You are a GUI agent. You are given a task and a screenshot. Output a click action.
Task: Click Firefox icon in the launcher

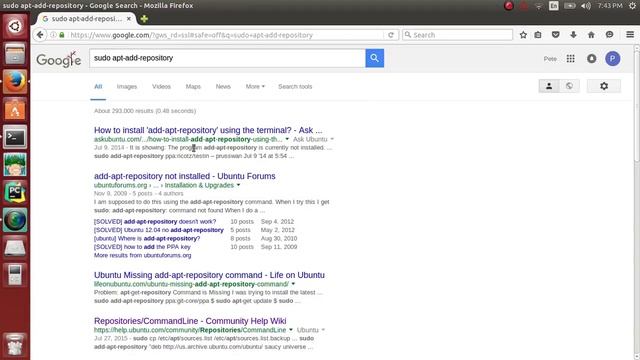pyautogui.click(x=15, y=82)
